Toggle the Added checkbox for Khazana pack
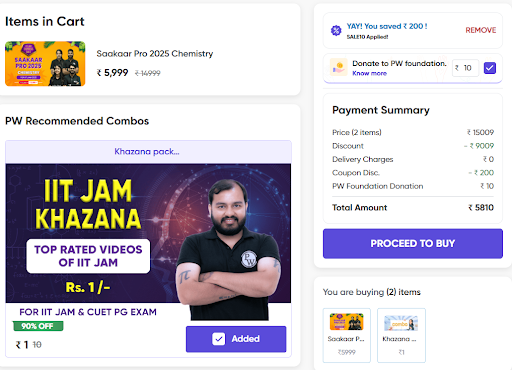 coord(219,339)
